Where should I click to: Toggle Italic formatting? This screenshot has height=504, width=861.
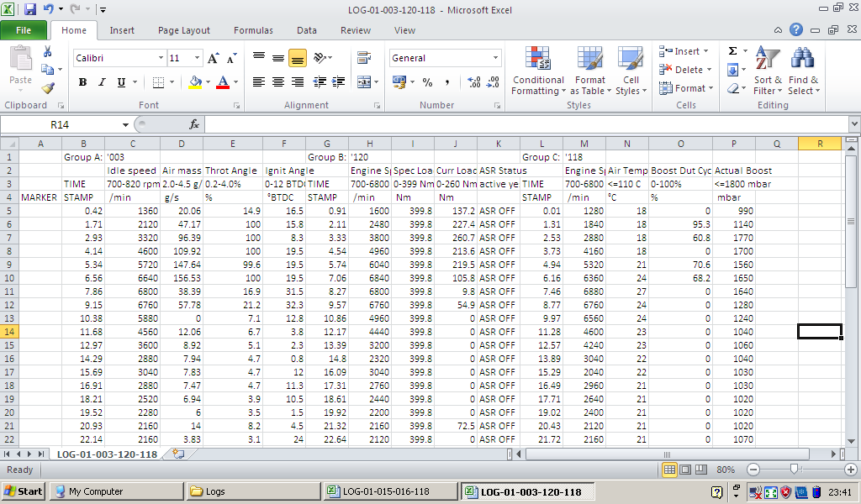coord(102,82)
